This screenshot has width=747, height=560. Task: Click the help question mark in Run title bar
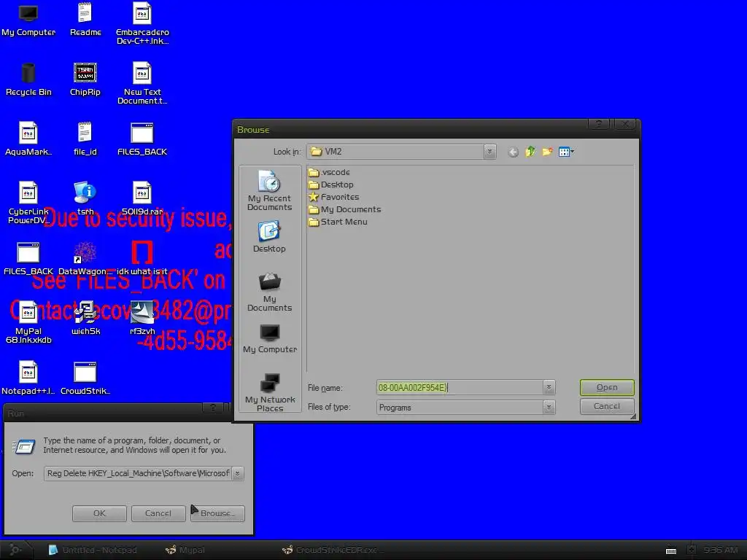214,408
